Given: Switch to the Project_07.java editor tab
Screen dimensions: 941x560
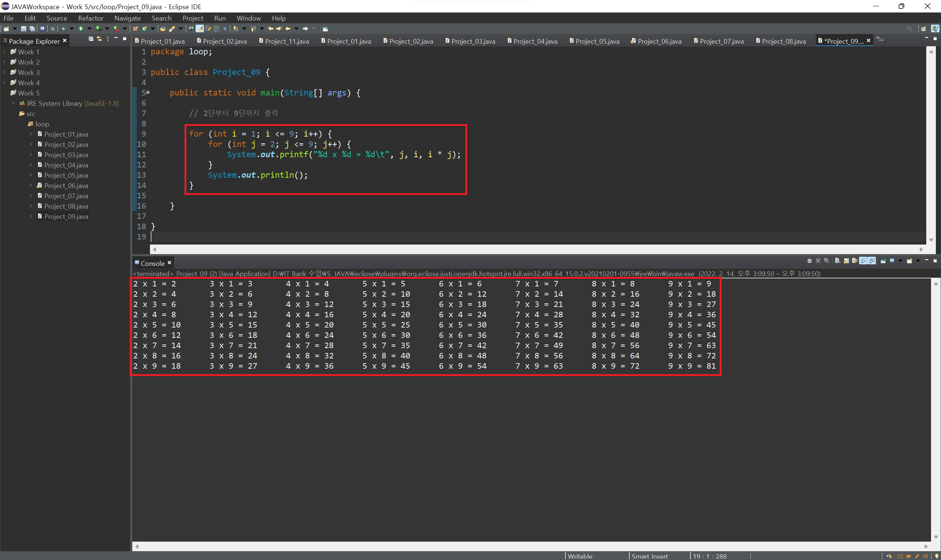Looking at the screenshot, I should click(721, 41).
